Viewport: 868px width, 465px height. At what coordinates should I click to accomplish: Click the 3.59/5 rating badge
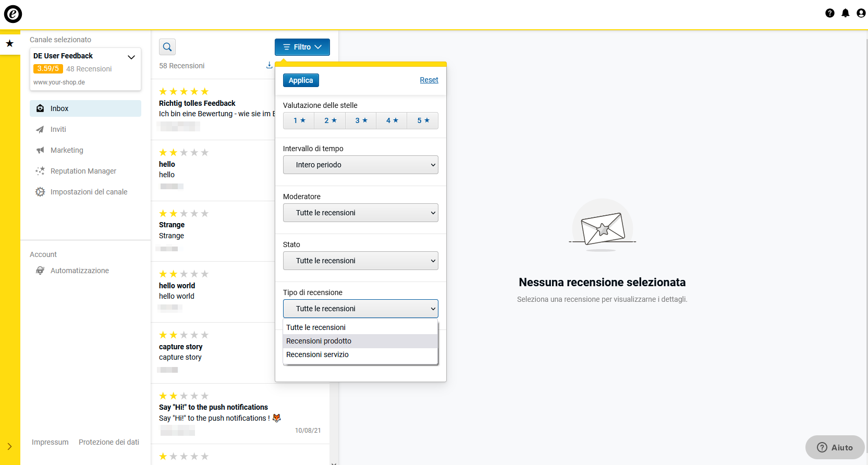click(x=48, y=69)
